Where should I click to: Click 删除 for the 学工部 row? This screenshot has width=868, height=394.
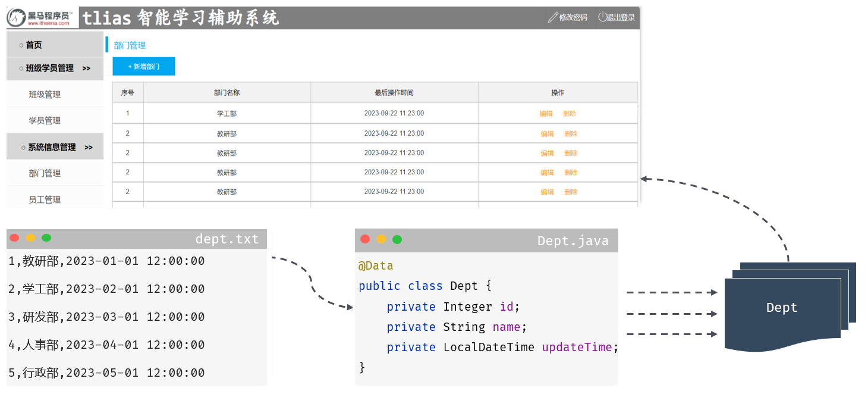(570, 114)
